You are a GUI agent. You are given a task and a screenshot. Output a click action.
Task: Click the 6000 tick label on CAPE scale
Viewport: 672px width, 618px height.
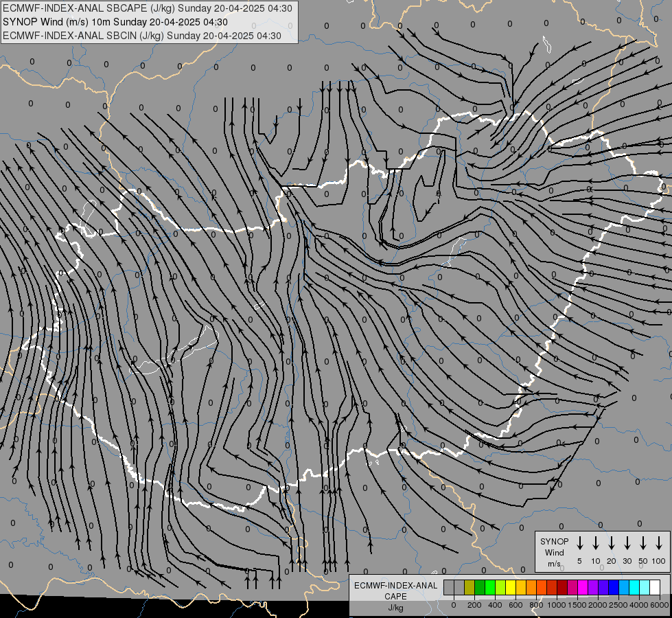[x=660, y=605]
